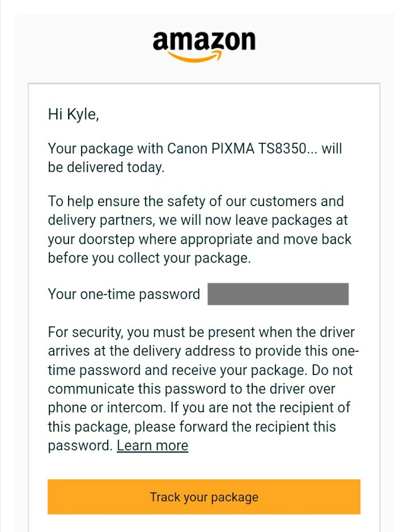
Task: Click the orange Amazon smile arrow
Action: [195, 57]
